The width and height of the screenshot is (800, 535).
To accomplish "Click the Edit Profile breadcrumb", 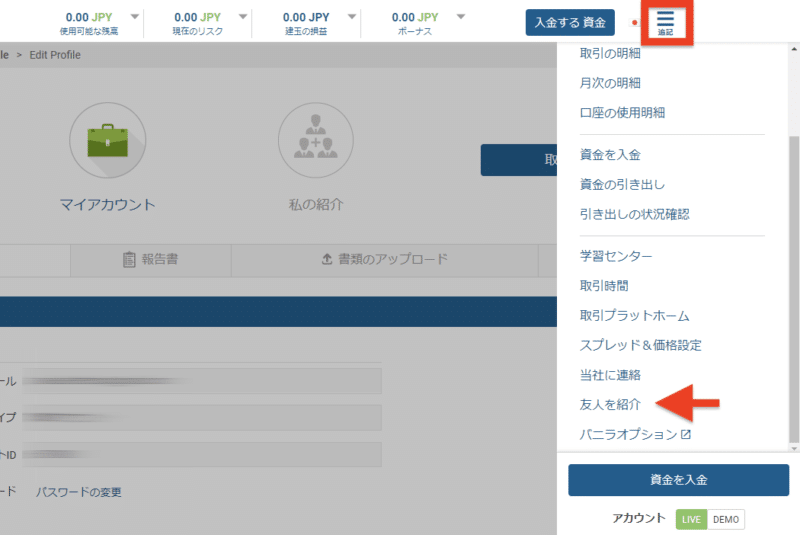I will click(55, 55).
